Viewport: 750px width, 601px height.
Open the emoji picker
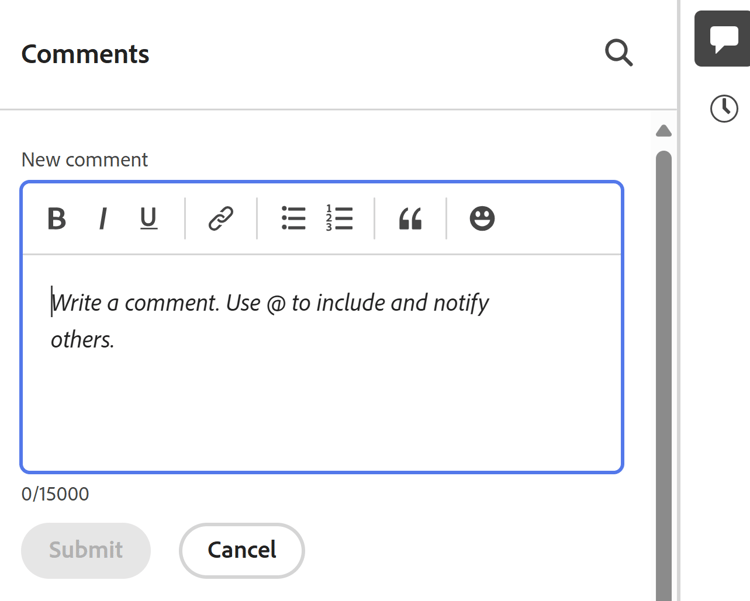pos(482,219)
